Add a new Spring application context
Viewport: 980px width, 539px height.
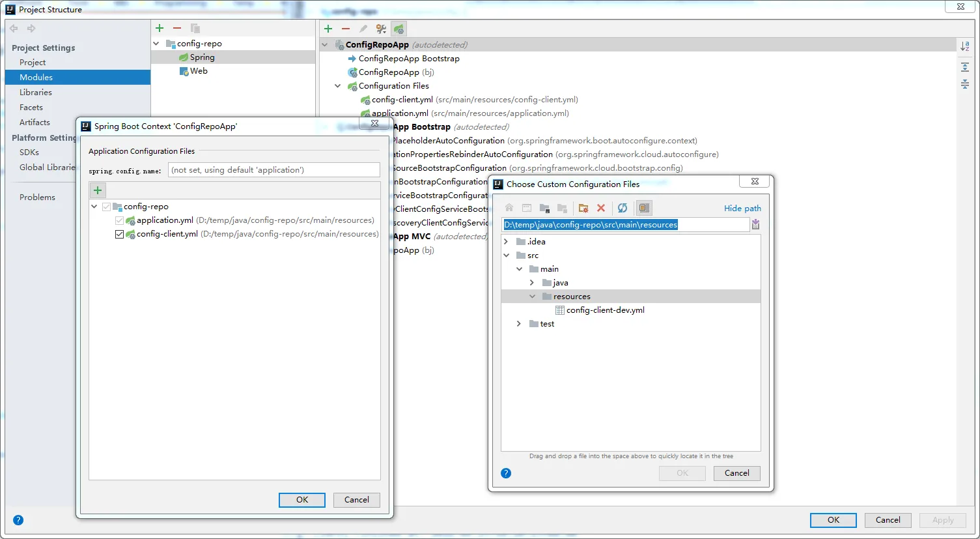click(328, 29)
